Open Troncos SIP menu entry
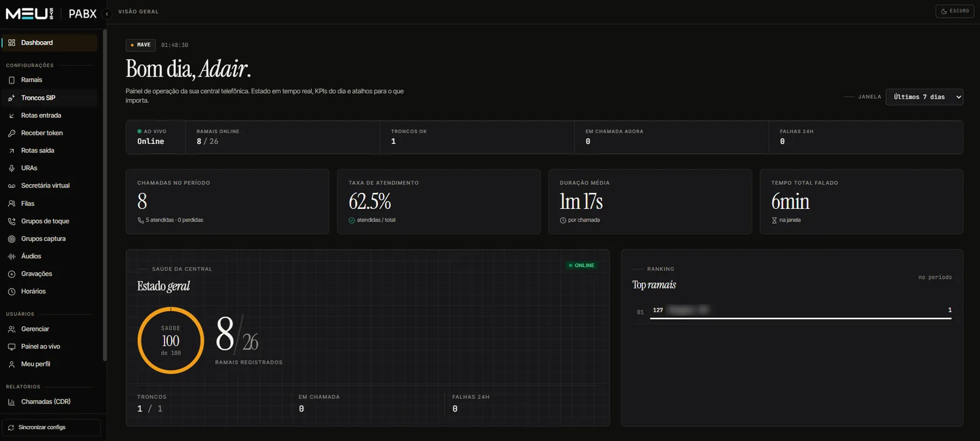Screen dimensions: 980x441 pyautogui.click(x=50, y=98)
